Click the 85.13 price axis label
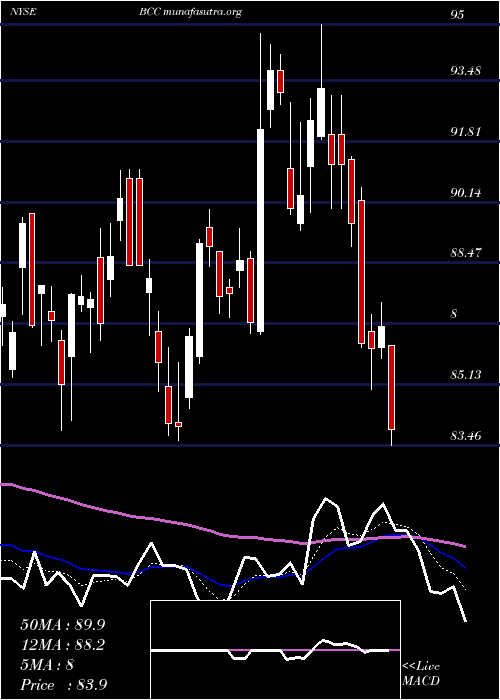The width and height of the screenshot is (500, 700). pyautogui.click(x=465, y=375)
